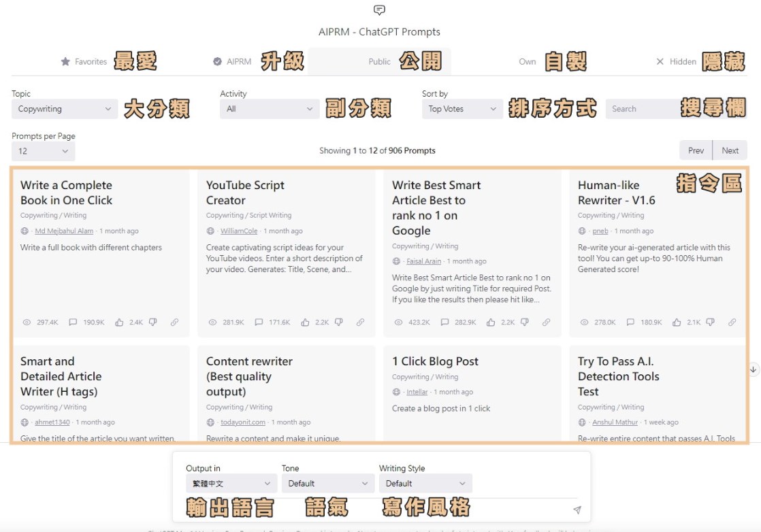Screen dimensions: 761x532
Task: Change the Prompts per Page dropdown
Action: coord(43,151)
